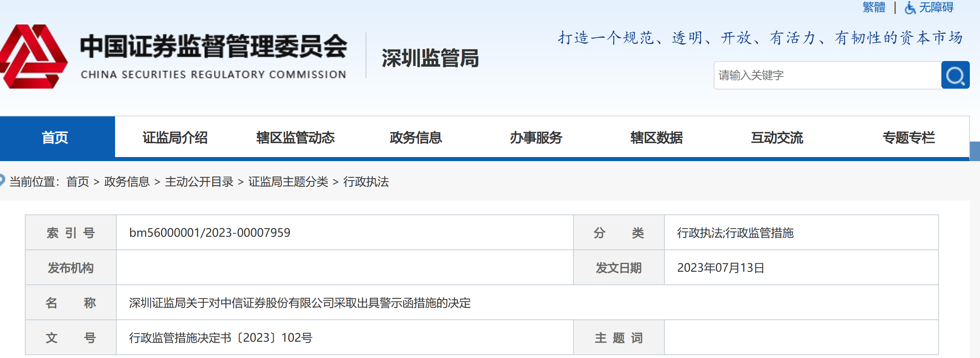980x358 pixels.
Task: Click the 行政执法;行政监管措施 category value
Action: point(735,233)
